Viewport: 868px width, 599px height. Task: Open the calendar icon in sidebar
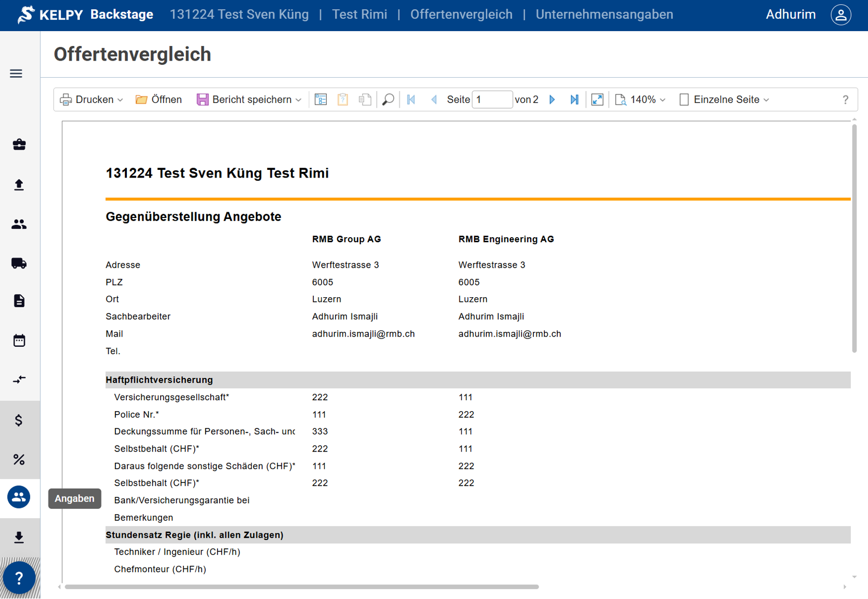[x=19, y=340]
